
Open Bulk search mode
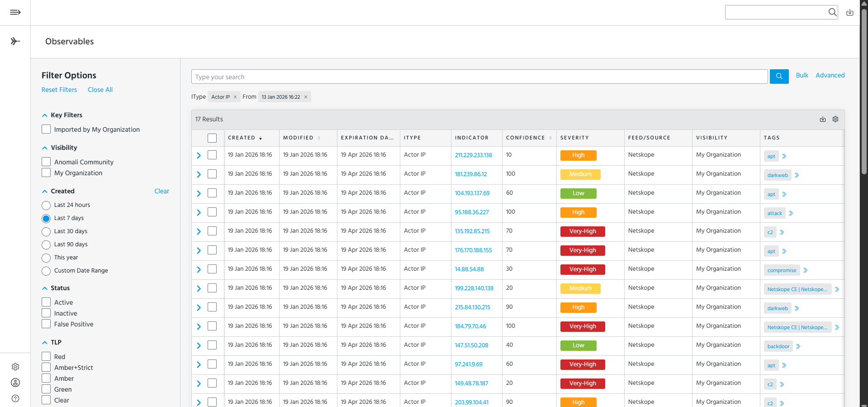tap(802, 75)
